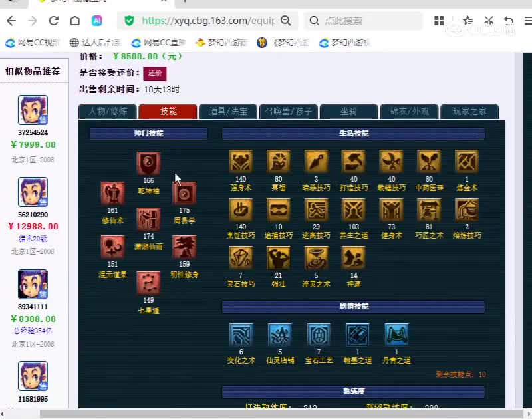Click the 点此搜索 search field
532x419 pixels.
[363, 21]
